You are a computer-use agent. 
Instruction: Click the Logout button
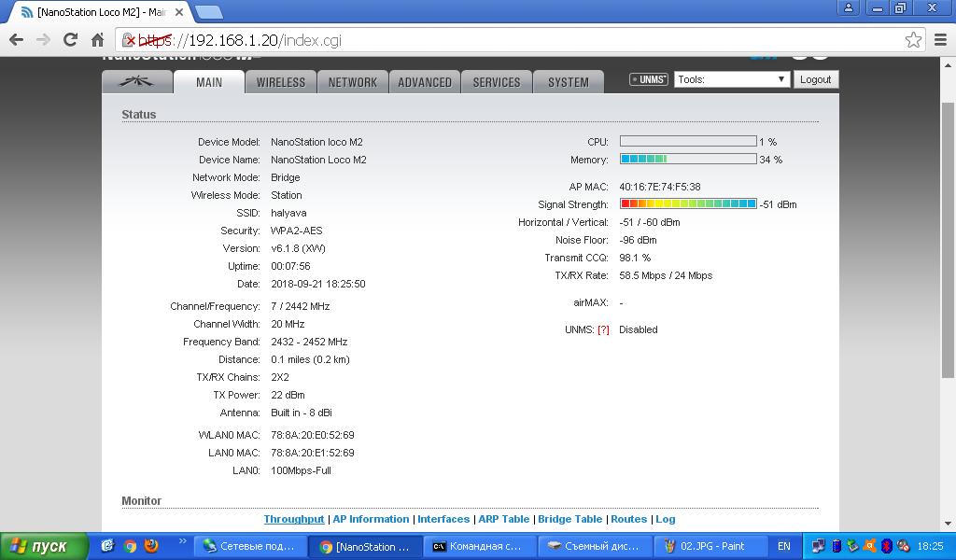click(816, 79)
